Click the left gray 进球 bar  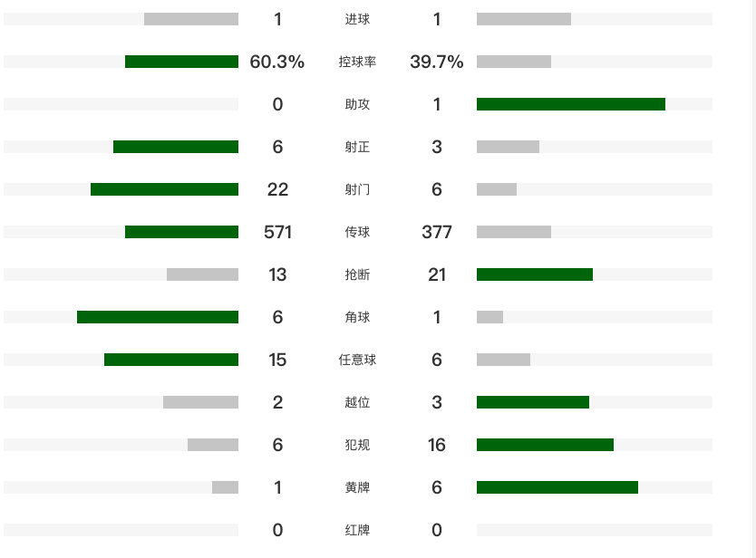tap(191, 19)
